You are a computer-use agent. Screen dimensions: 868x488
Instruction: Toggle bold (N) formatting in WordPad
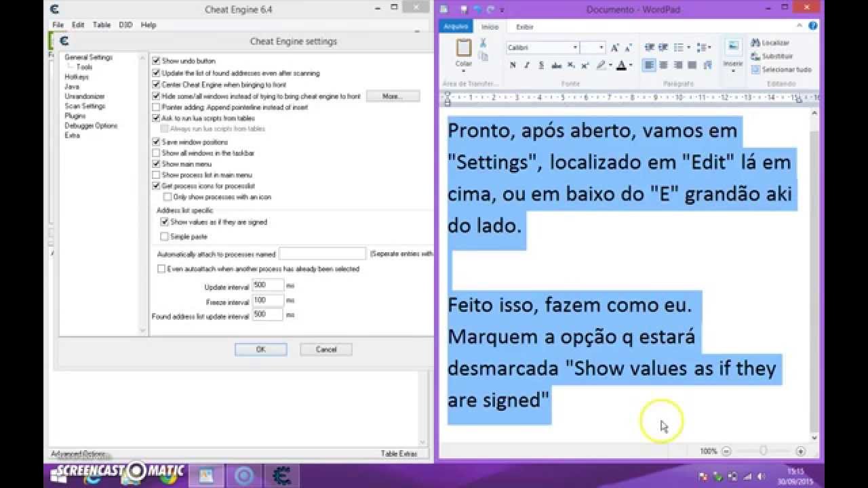pos(513,65)
